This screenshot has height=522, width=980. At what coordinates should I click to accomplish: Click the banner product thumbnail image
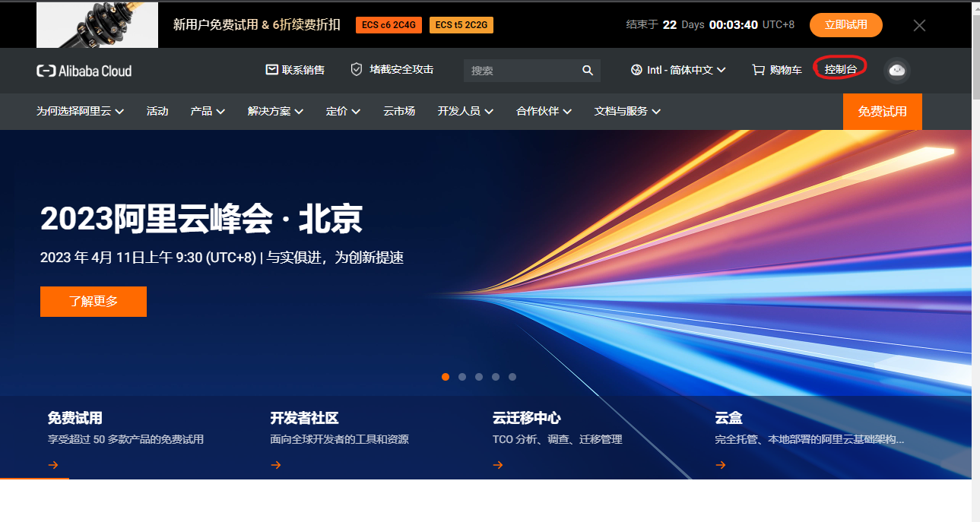[x=97, y=25]
